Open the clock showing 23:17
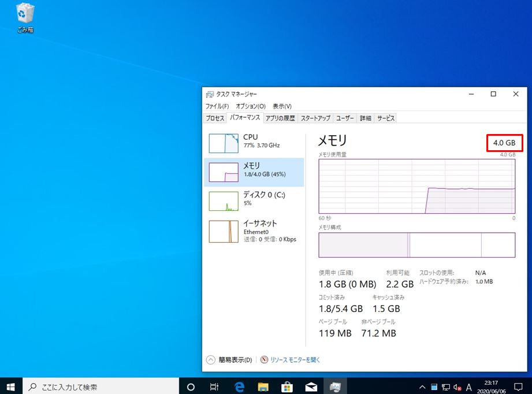 [x=491, y=386]
